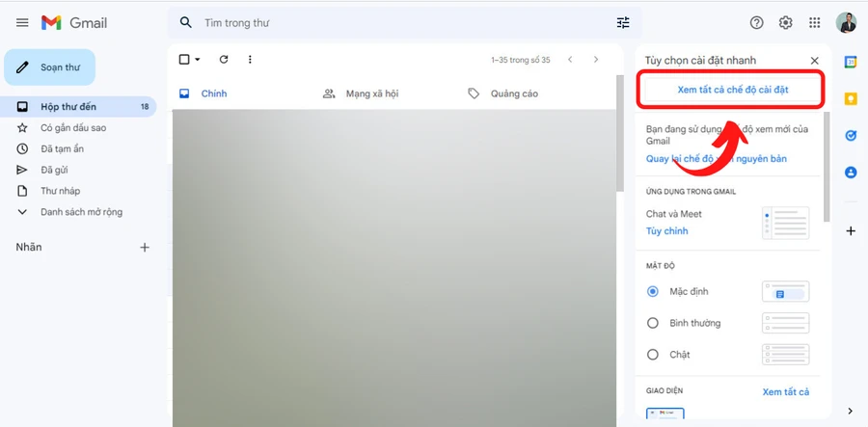This screenshot has width=868, height=427.
Task: Click Xem tất cả link for Giao diện
Action: coord(785,392)
